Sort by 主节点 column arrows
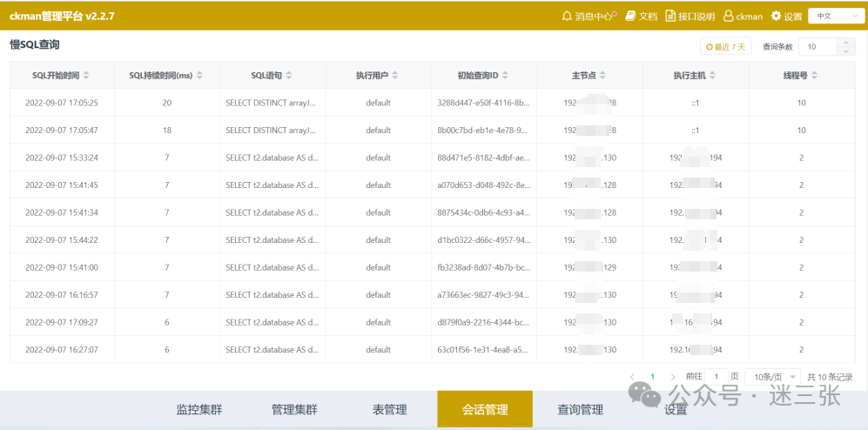 (602, 75)
